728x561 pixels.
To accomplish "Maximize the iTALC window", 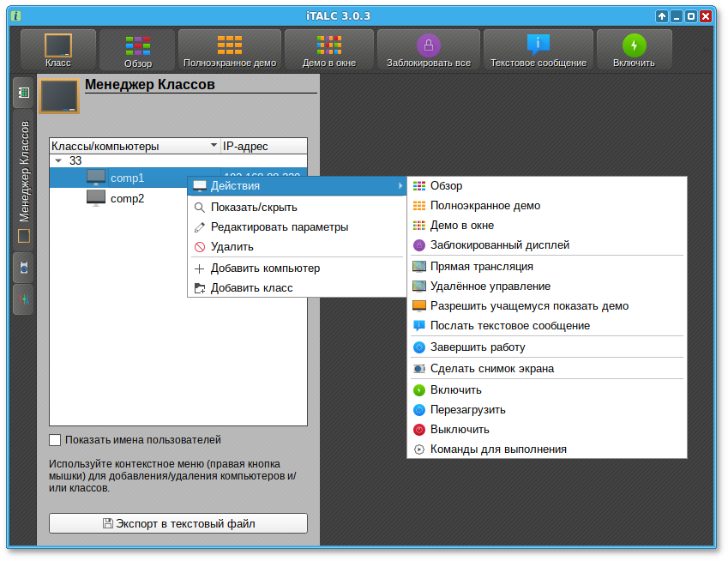I will pos(691,16).
